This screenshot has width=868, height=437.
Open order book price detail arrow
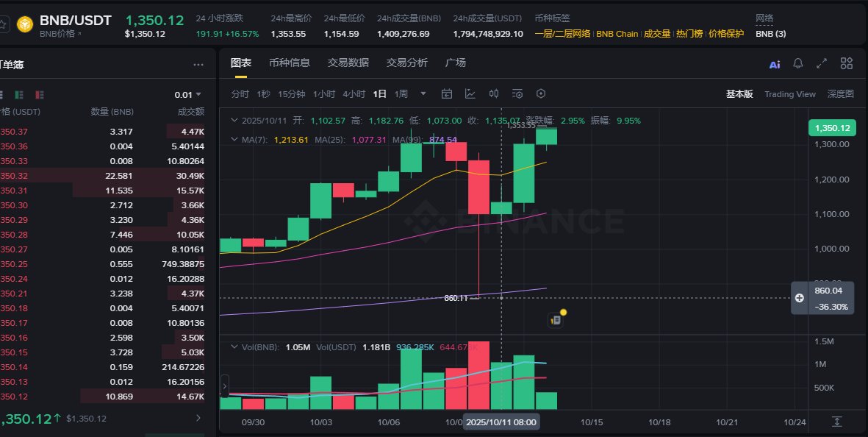tap(198, 418)
